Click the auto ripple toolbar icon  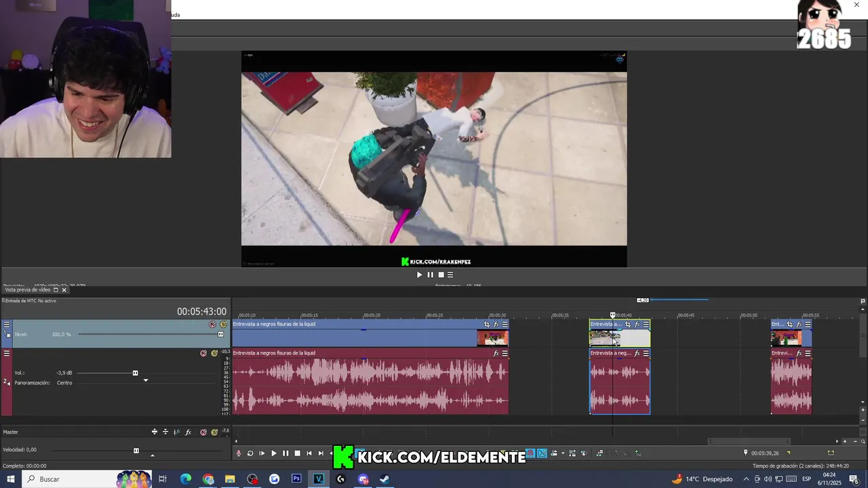tap(555, 453)
